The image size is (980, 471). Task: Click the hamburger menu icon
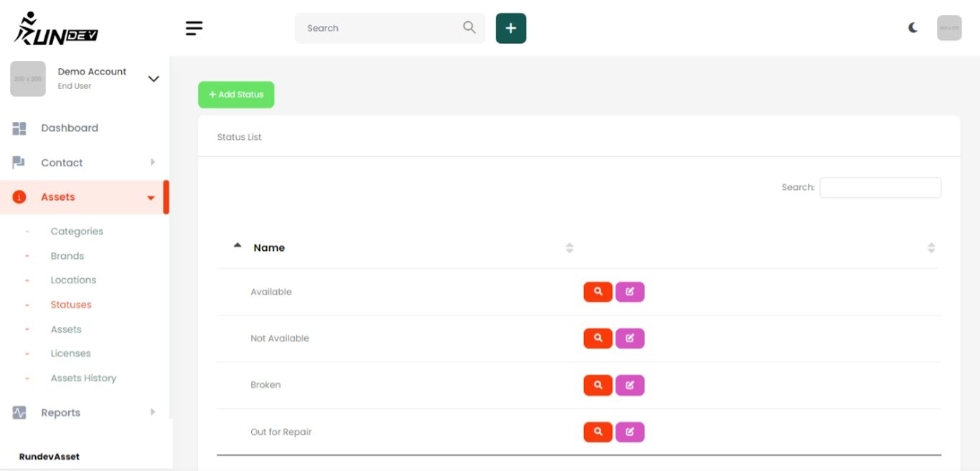coord(194,28)
